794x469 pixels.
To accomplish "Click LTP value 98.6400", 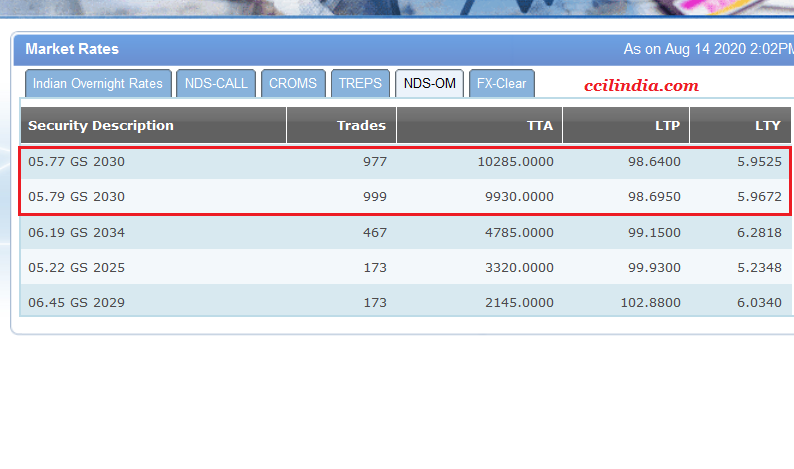I will [654, 162].
